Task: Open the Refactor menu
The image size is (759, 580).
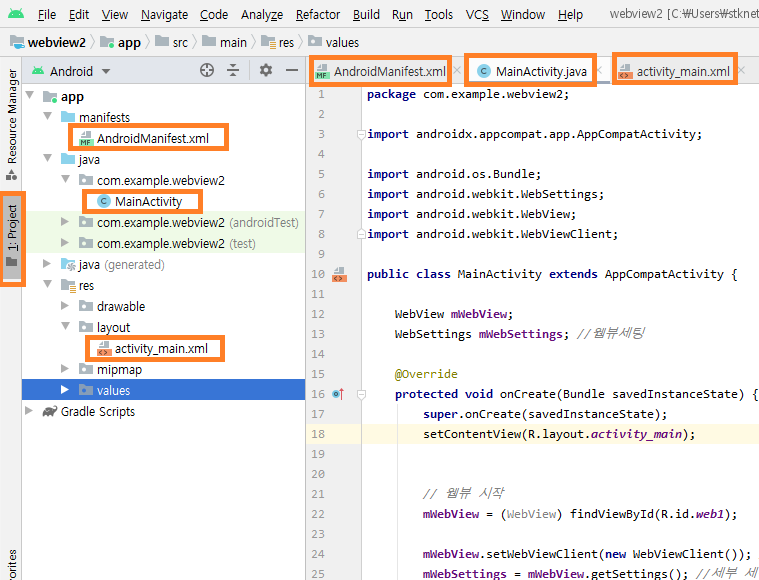Action: [318, 15]
